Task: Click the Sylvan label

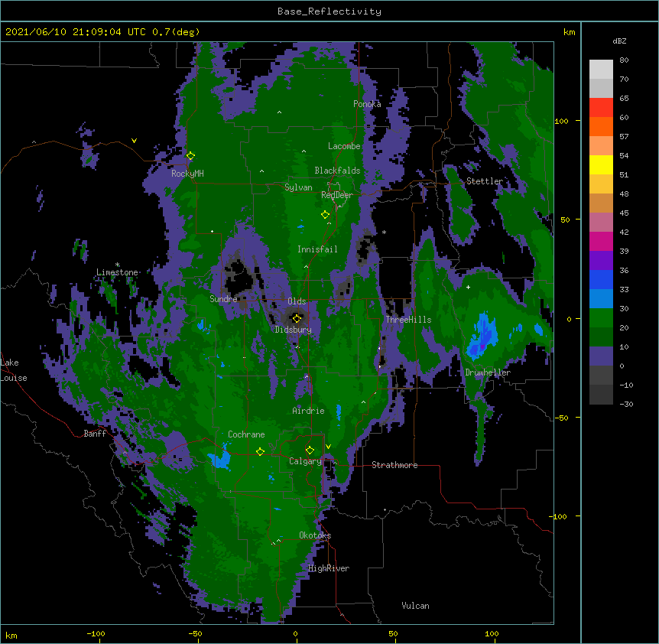Action: (298, 187)
